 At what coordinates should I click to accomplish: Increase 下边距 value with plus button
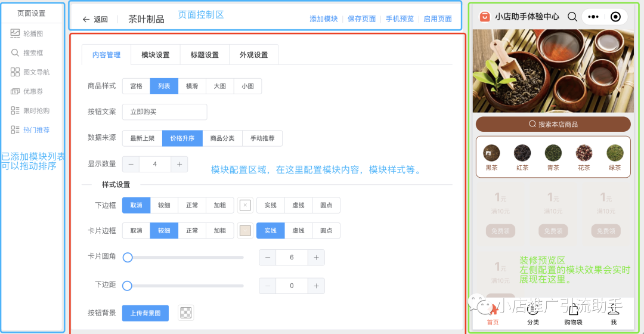point(316,286)
